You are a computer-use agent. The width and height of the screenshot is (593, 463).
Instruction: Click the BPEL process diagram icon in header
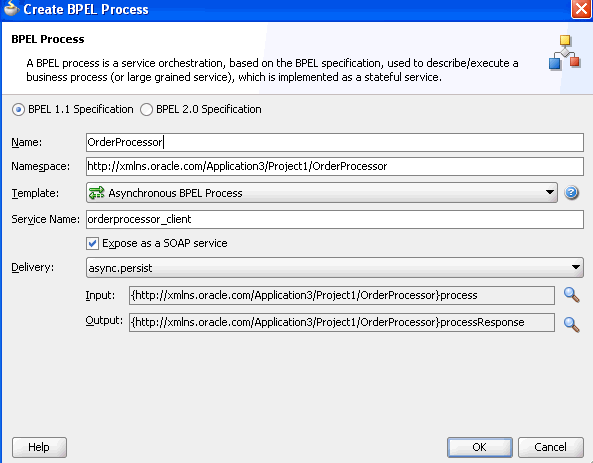(x=565, y=52)
